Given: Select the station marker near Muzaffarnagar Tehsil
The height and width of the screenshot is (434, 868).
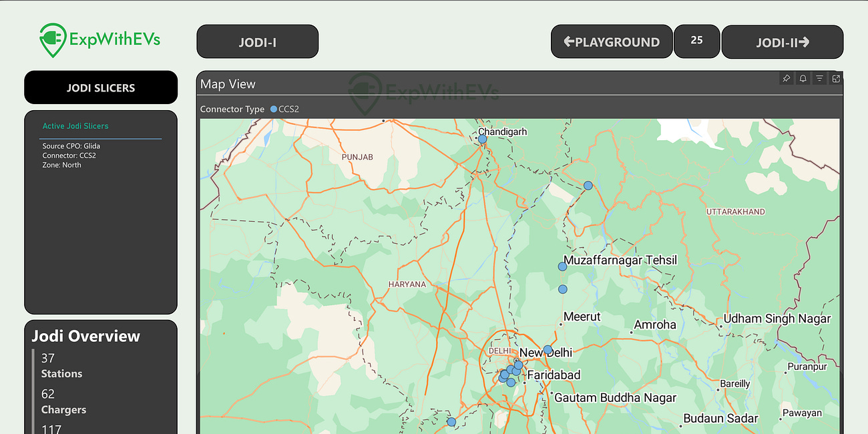Looking at the screenshot, I should (562, 266).
